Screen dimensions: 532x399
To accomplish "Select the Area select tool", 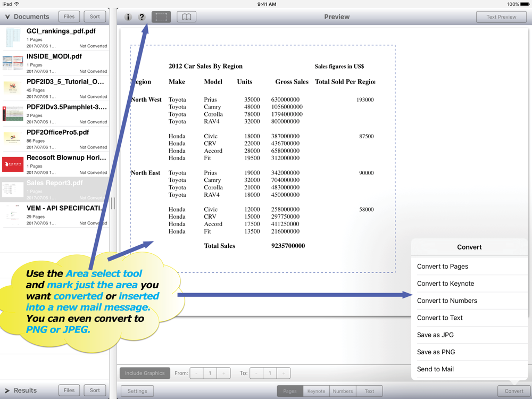I will [x=161, y=17].
